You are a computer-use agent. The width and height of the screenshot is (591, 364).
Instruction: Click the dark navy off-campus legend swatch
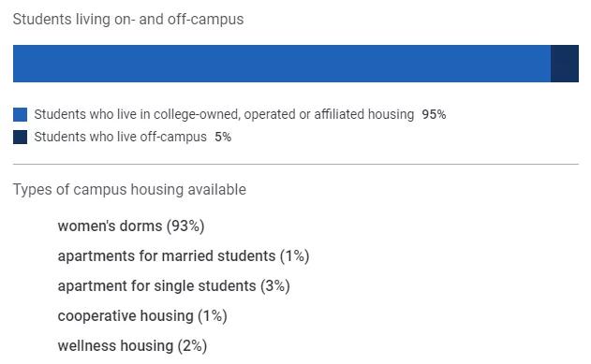click(20, 137)
